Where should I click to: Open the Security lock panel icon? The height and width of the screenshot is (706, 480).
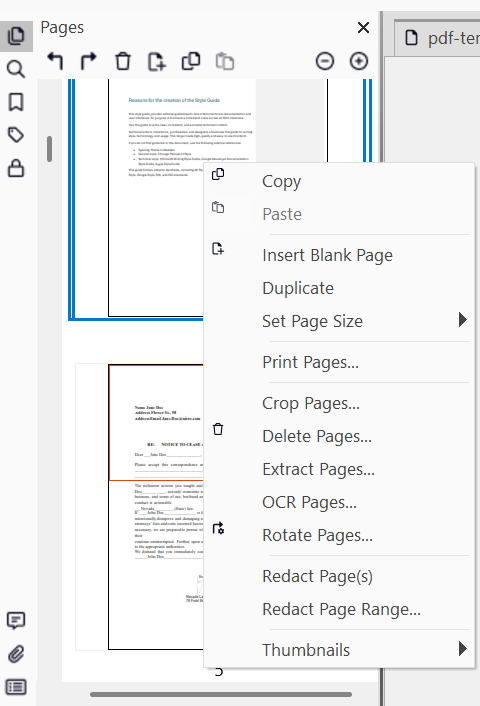click(x=16, y=168)
